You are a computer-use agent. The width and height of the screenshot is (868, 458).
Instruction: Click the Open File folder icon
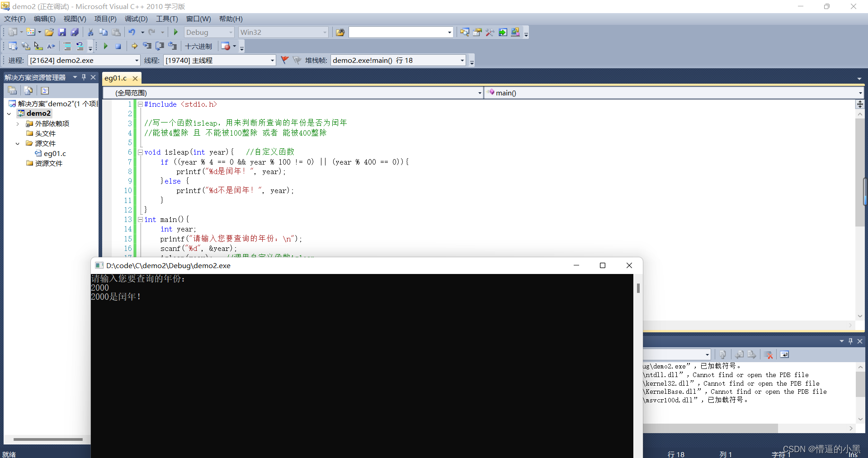coord(49,32)
